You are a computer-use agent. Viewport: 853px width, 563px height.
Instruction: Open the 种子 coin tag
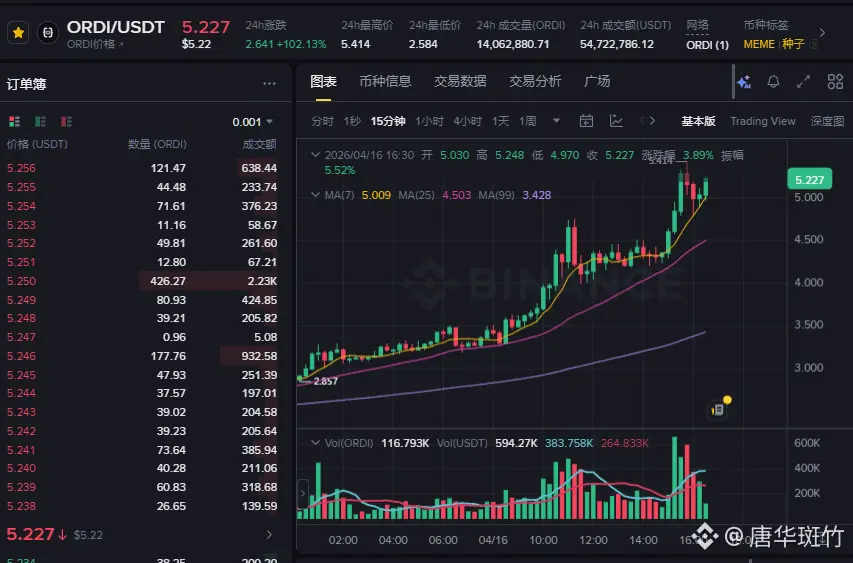tap(793, 45)
